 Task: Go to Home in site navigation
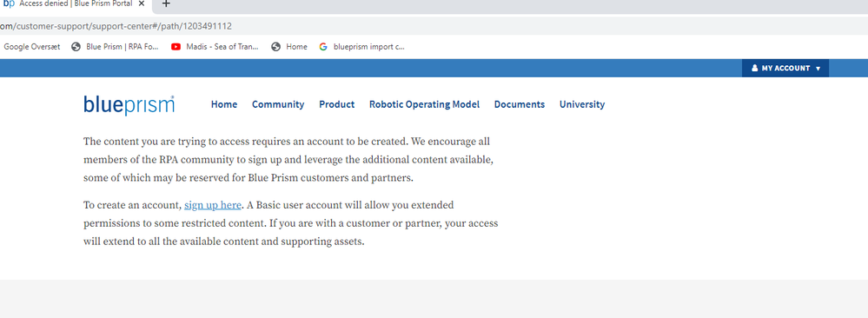tap(224, 104)
